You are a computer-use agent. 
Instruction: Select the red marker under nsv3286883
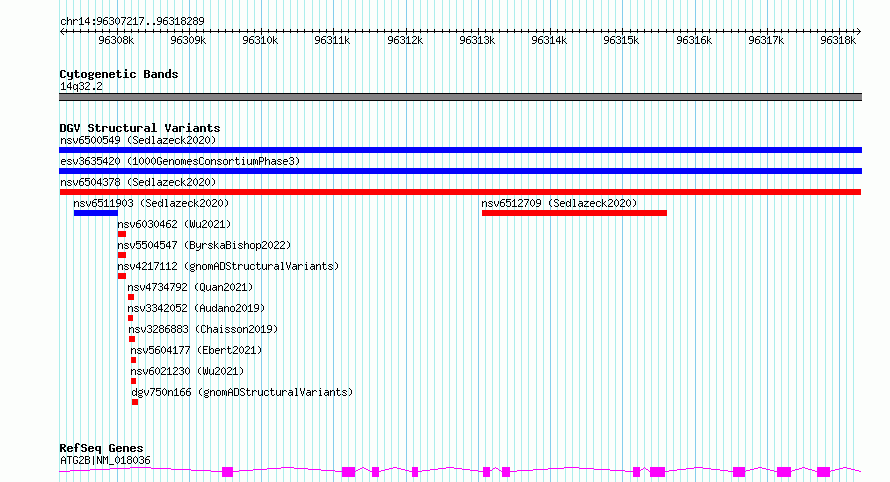point(132,339)
